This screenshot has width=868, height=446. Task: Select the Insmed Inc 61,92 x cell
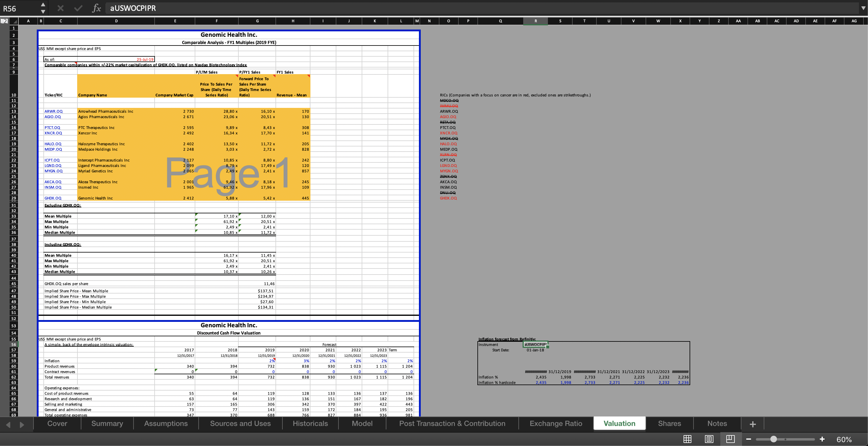(217, 187)
